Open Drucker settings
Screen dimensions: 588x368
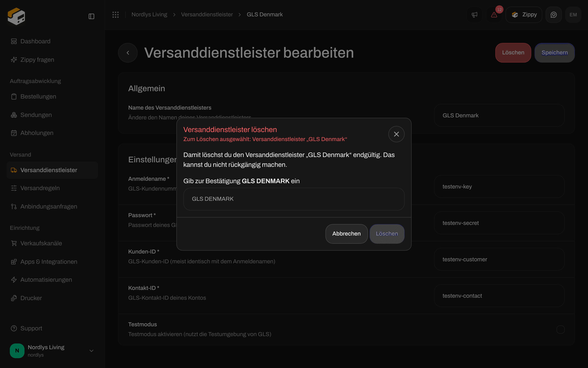[52, 298]
